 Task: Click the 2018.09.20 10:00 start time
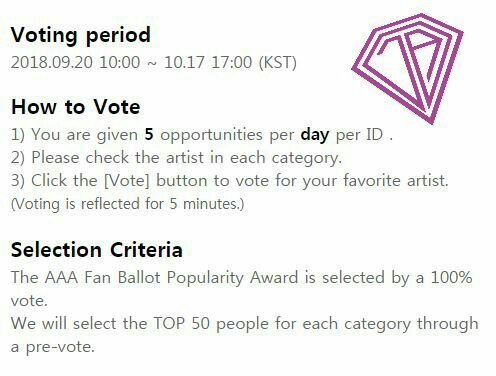point(75,62)
